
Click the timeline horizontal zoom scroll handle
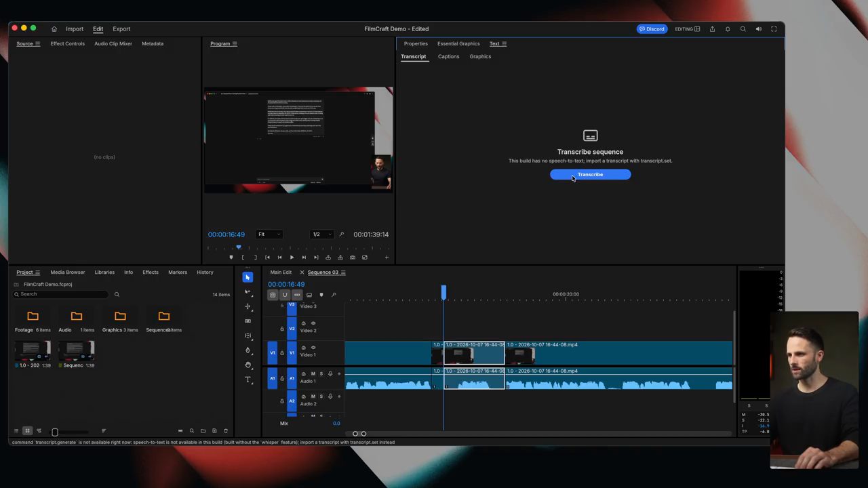pos(359,434)
